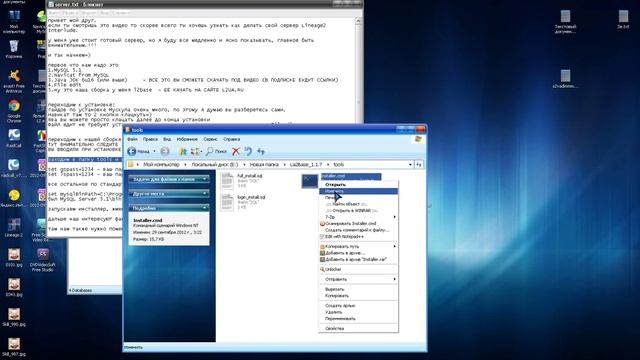Image resolution: width=640 pixels, height=360 pixels.
Task: Choose 'Изменить' in the context menu
Action: pyautogui.click(x=358, y=191)
